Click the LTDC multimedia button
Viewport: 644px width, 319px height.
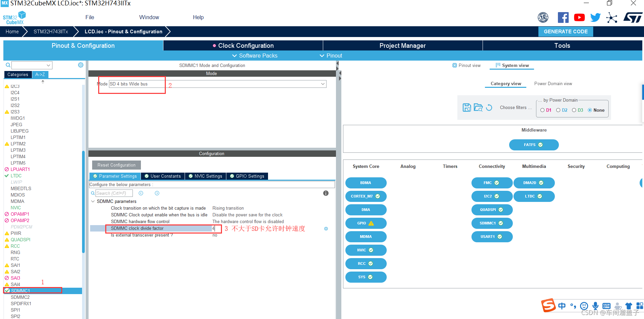534,196
